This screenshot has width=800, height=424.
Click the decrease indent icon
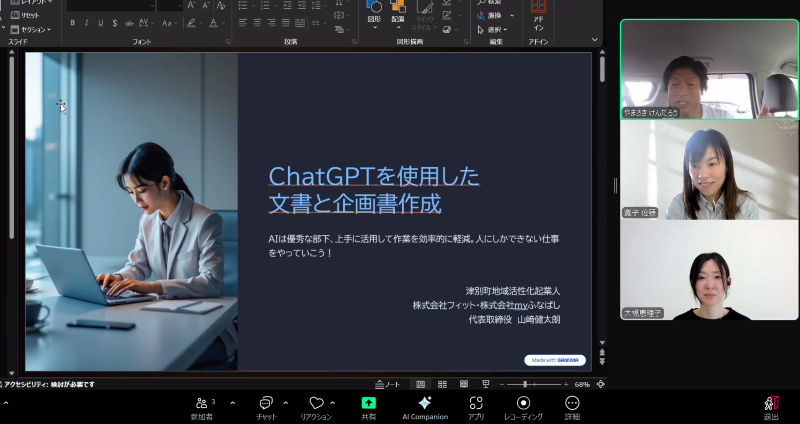point(288,6)
